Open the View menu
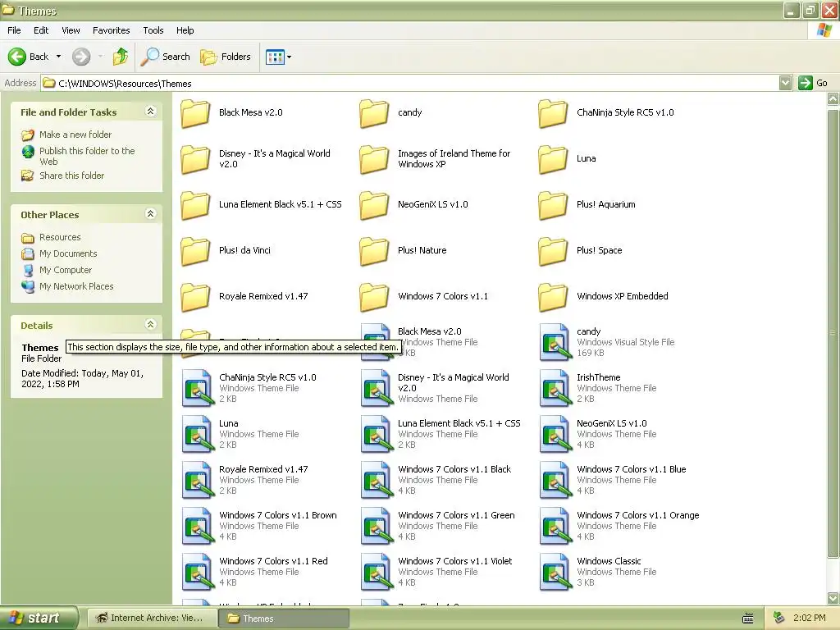Screen dimensions: 840x630 coord(71,30)
